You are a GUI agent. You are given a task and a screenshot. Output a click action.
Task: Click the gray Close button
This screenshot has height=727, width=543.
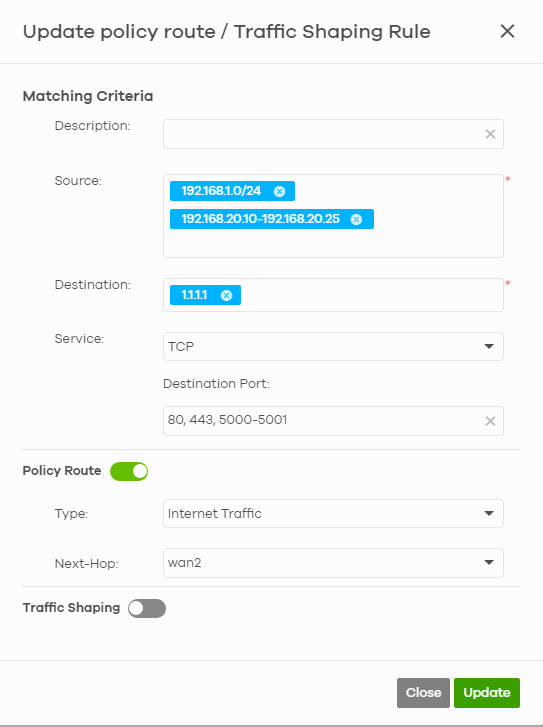pos(423,693)
